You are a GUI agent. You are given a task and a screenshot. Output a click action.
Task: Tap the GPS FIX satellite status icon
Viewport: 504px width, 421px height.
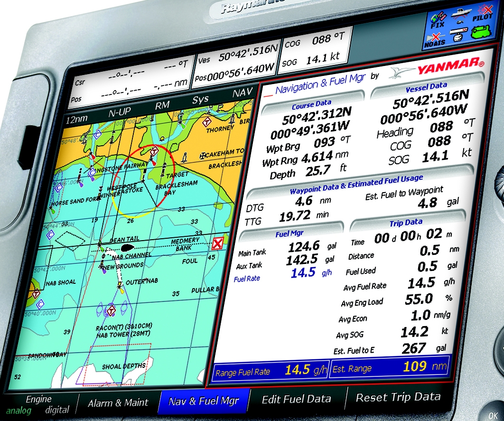[438, 19]
